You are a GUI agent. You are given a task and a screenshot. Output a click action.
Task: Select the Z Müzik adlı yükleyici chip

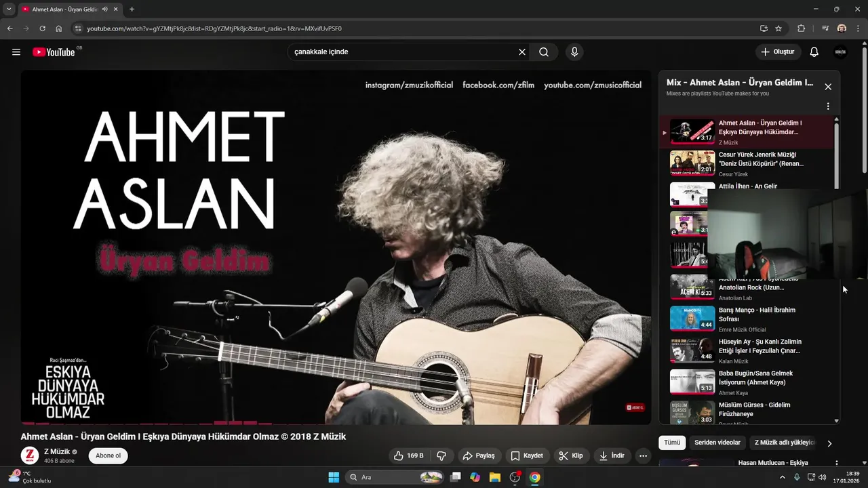pyautogui.click(x=784, y=443)
